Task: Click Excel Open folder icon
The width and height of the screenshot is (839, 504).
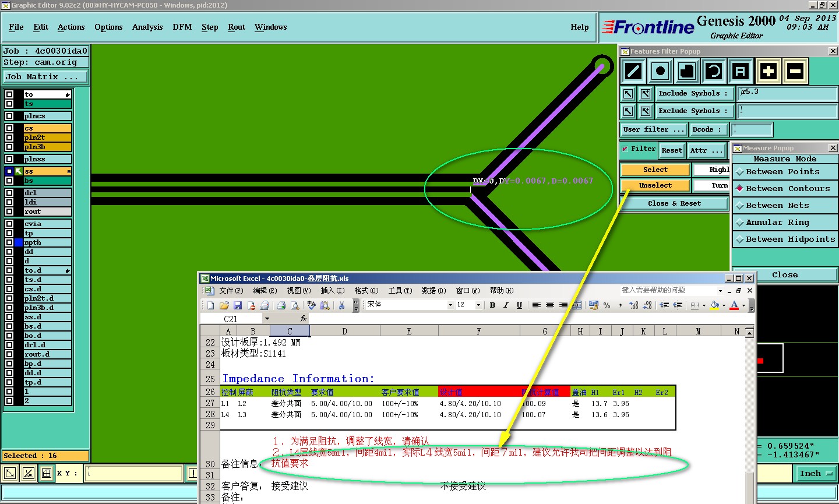Action: 224,305
